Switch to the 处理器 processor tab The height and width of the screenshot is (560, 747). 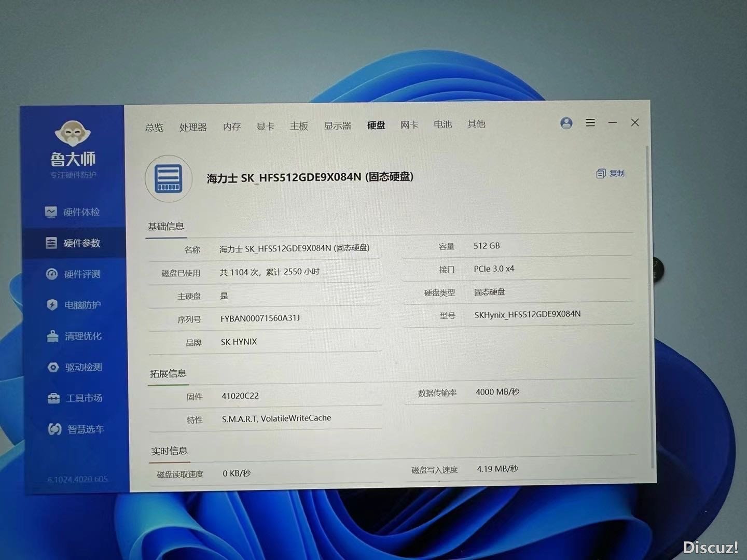pyautogui.click(x=193, y=127)
